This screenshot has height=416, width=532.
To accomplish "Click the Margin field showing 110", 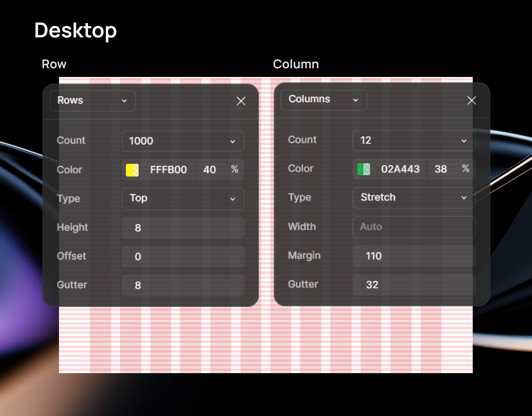I will coord(414,256).
